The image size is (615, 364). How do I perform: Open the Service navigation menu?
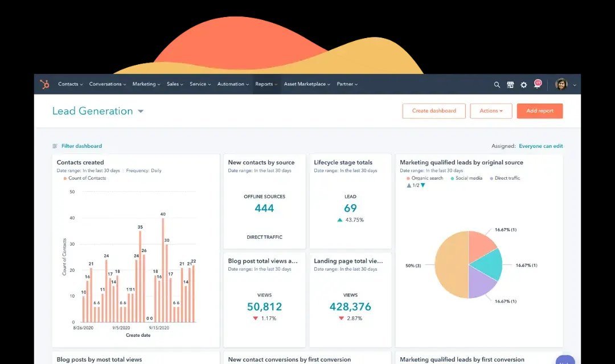click(200, 84)
